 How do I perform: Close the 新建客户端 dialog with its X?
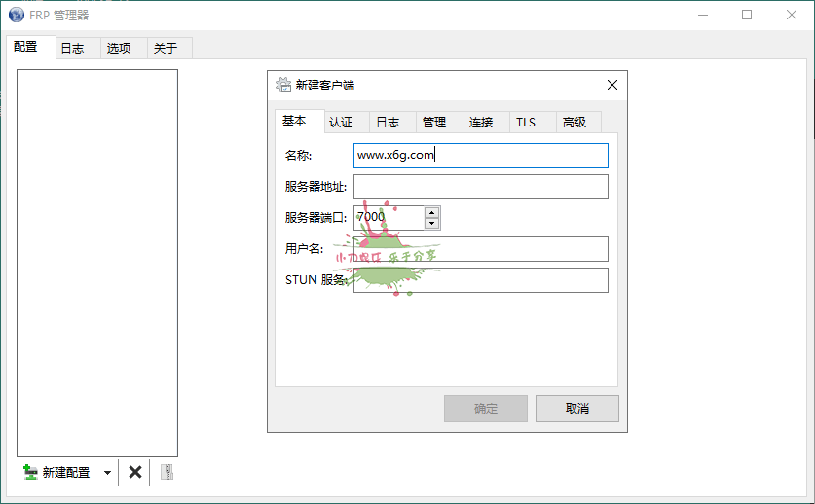[612, 85]
